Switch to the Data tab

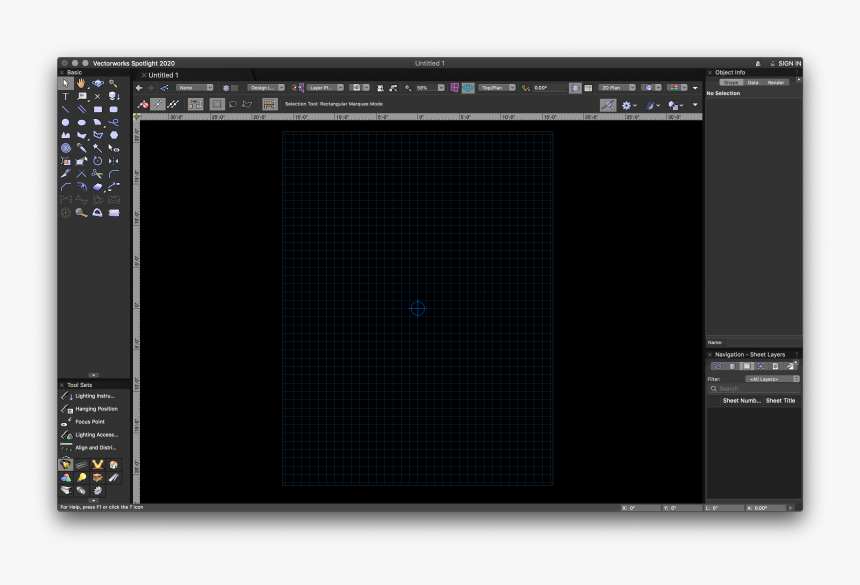point(753,82)
